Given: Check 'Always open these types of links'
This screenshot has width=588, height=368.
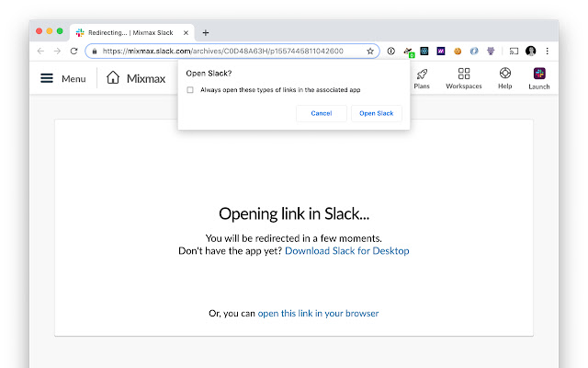Looking at the screenshot, I should pyautogui.click(x=190, y=90).
